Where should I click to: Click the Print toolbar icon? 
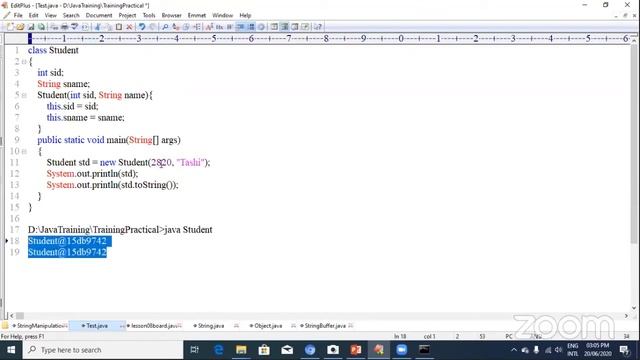(64, 27)
